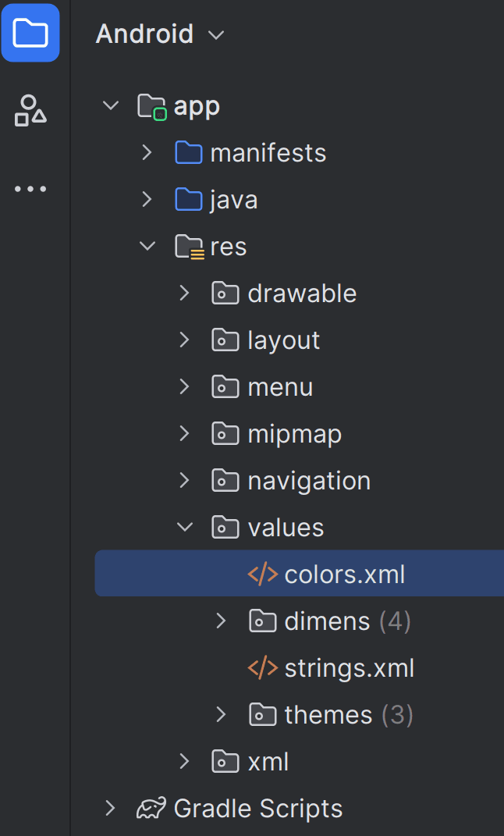Click the java blue folder icon
The image size is (504, 836).
pyautogui.click(x=189, y=200)
